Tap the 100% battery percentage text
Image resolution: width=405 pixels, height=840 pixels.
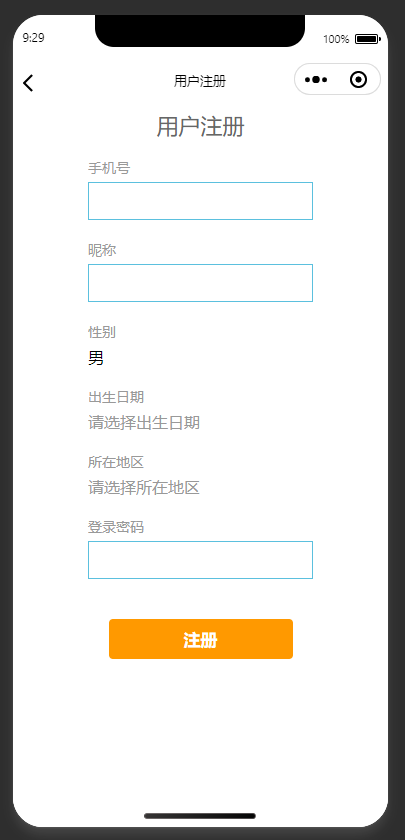click(x=336, y=39)
